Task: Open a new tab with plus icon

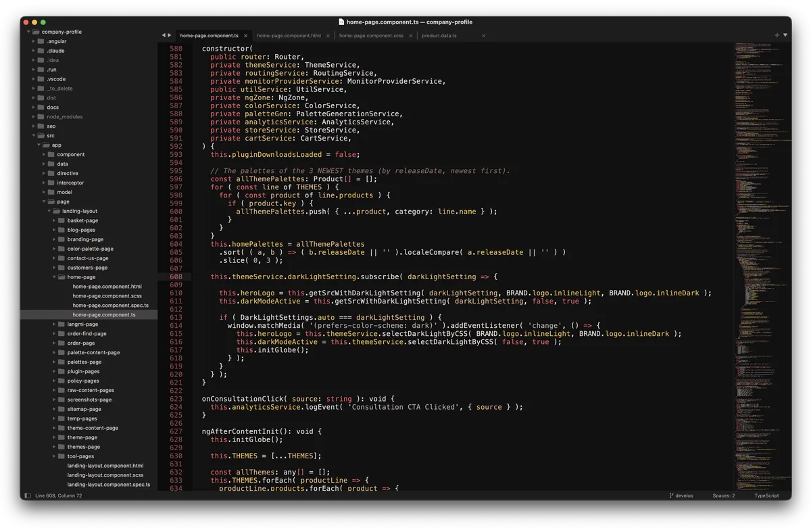Action: point(777,35)
